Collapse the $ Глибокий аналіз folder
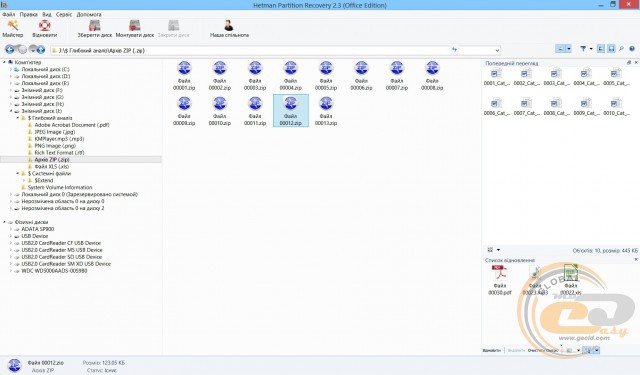Screen dimensions: 640x375 (18, 118)
